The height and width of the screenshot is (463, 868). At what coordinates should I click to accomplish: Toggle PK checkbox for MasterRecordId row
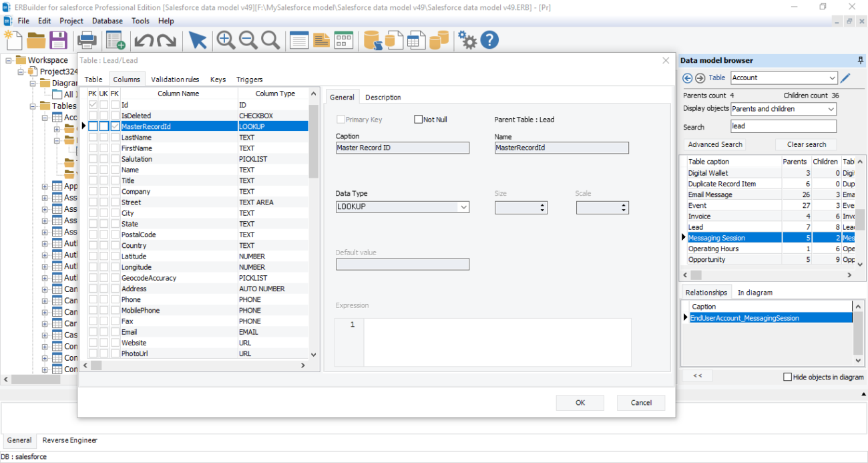click(x=93, y=126)
